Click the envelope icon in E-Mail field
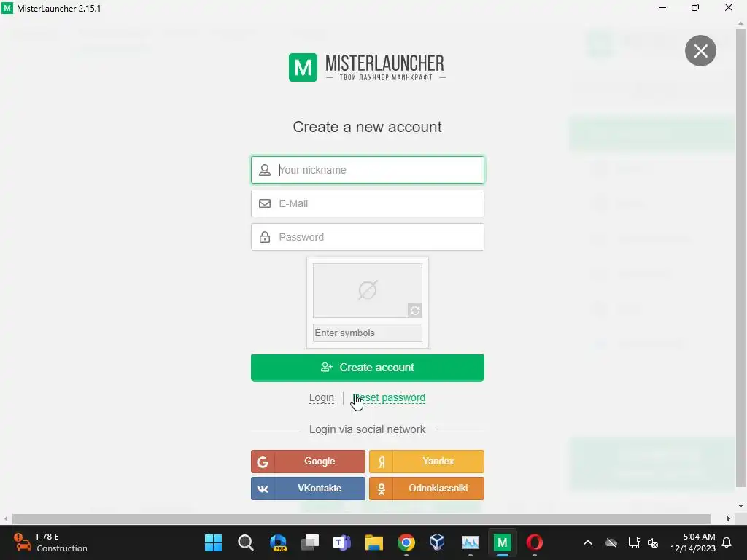 265,203
